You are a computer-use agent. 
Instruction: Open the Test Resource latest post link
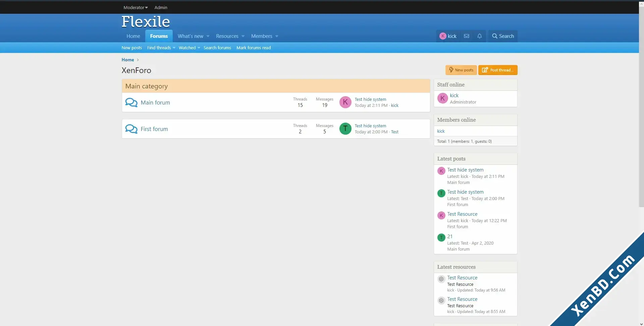click(462, 214)
